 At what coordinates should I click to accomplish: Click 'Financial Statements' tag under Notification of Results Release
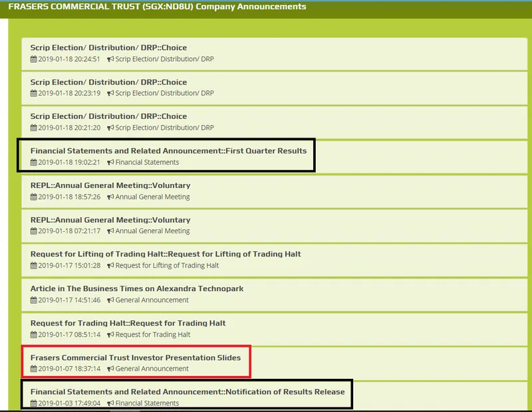pos(147,403)
